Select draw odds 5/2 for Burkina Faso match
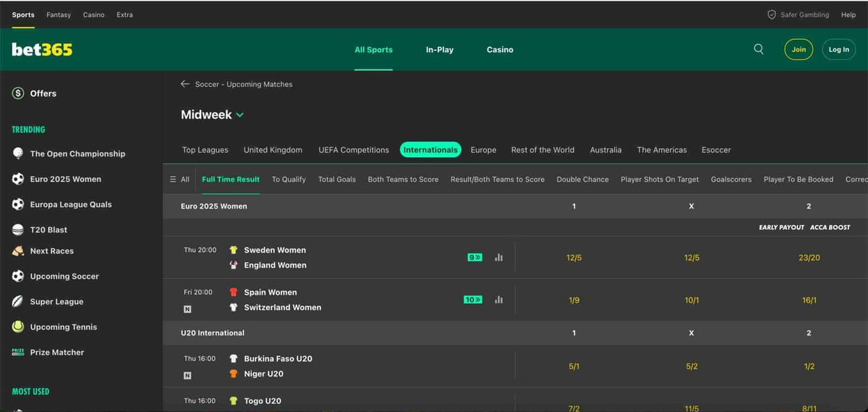This screenshot has width=868, height=412. pyautogui.click(x=692, y=366)
